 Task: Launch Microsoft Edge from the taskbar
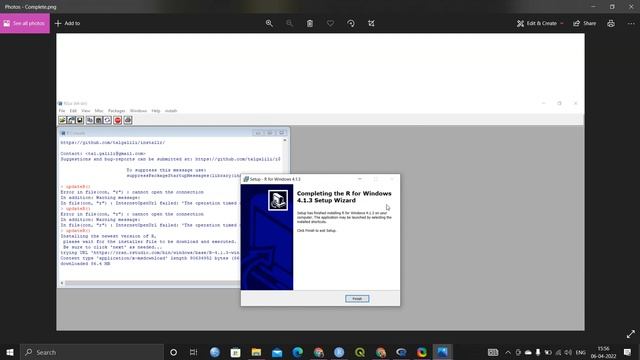click(x=298, y=352)
